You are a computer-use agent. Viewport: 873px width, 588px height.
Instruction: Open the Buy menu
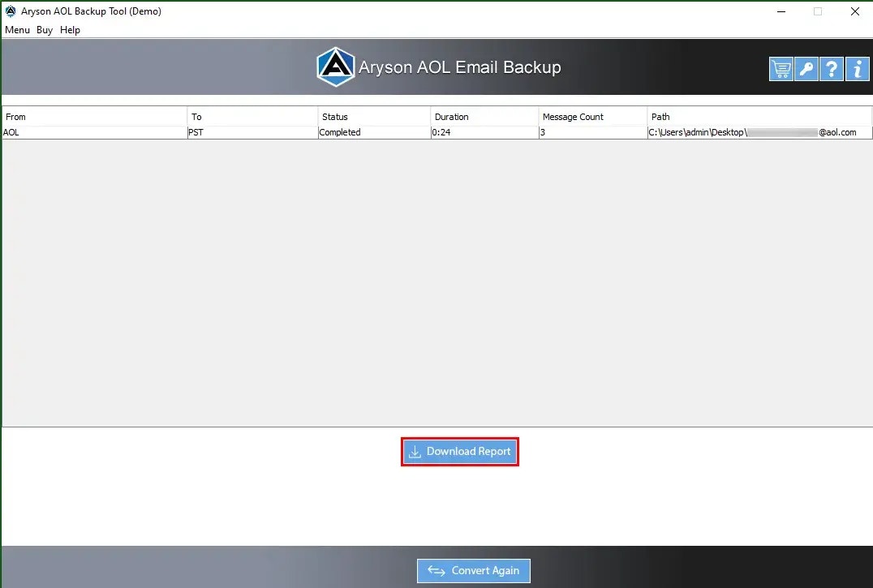pyautogui.click(x=45, y=30)
